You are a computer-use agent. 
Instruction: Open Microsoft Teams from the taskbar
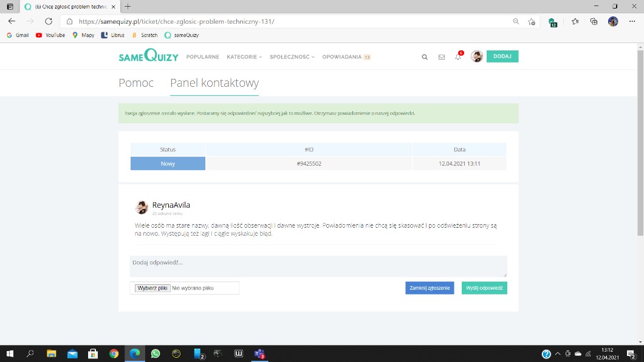click(x=259, y=353)
